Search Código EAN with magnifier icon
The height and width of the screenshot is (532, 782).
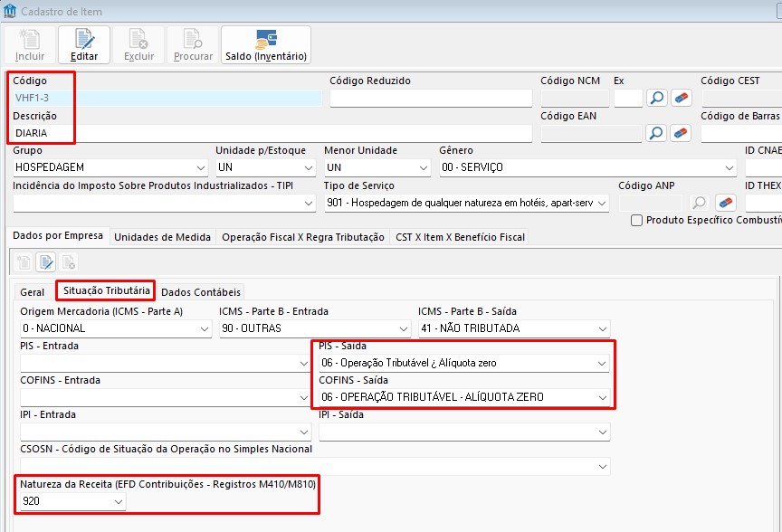click(x=656, y=133)
